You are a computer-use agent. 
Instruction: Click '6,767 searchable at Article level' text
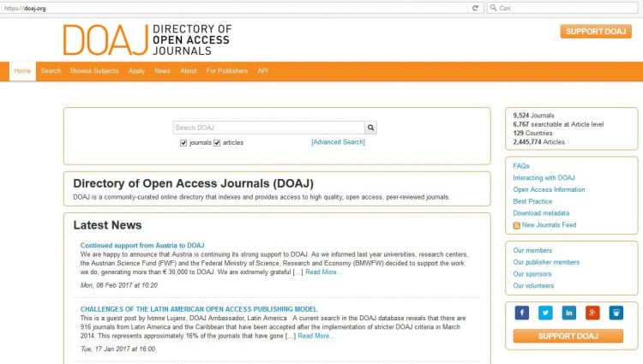(x=558, y=124)
